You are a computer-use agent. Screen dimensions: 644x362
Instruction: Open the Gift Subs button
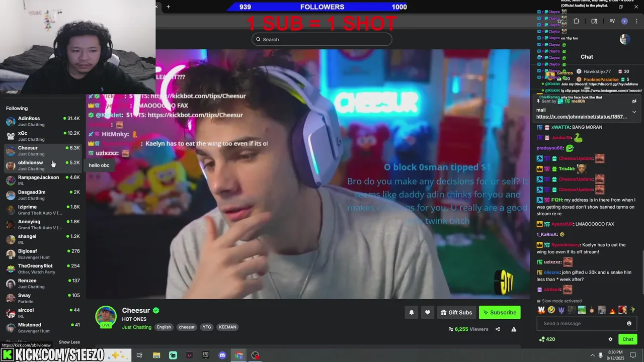pyautogui.click(x=456, y=312)
